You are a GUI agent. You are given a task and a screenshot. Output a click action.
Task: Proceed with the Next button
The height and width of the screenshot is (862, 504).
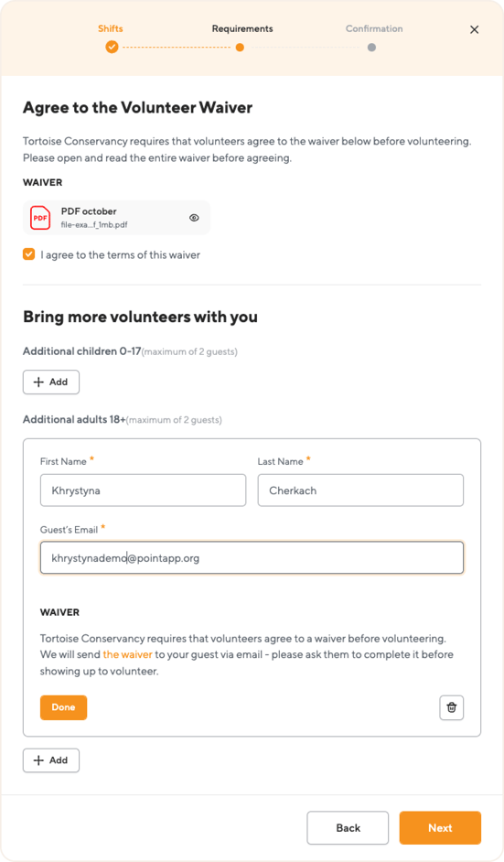point(440,828)
